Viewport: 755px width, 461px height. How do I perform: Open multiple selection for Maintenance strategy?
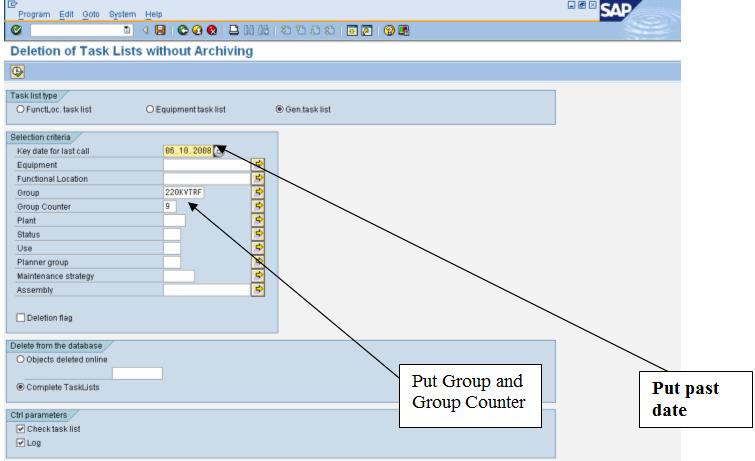[258, 276]
